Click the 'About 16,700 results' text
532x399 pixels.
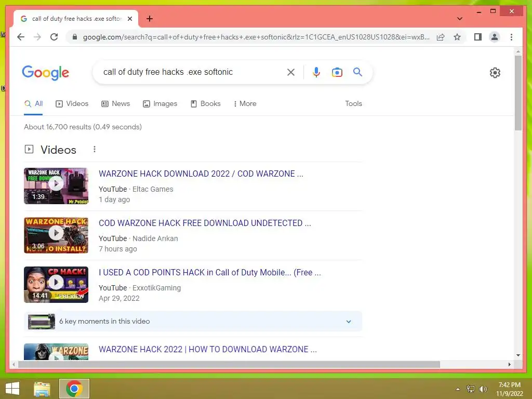coord(57,127)
